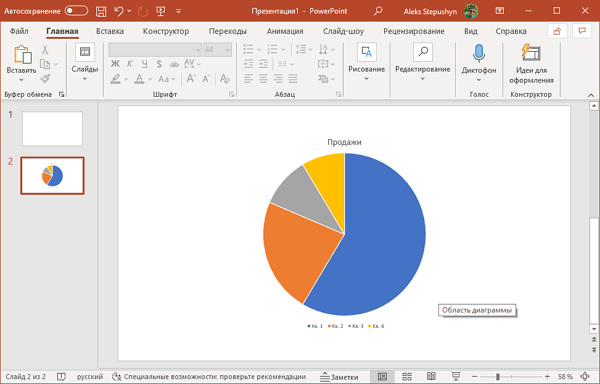Click the Comments speech bubble icon
Image resolution: width=600 pixels, height=384 pixels.
582,31
